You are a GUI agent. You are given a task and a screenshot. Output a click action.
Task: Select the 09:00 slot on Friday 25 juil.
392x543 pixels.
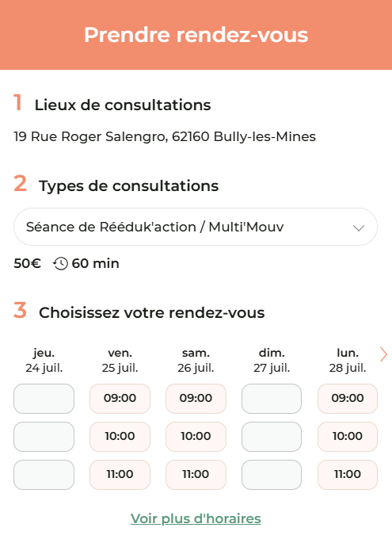tap(120, 398)
